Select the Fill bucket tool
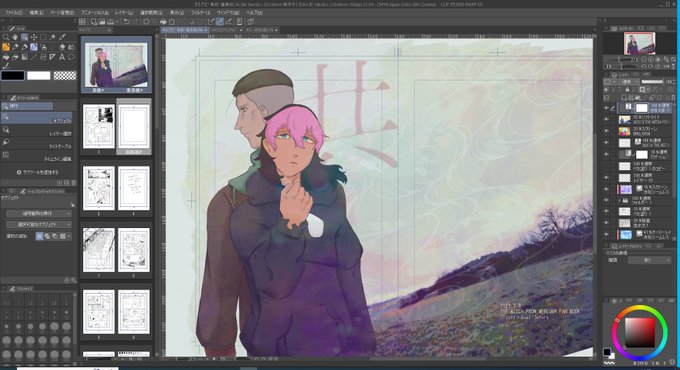The width and height of the screenshot is (680, 370). pyautogui.click(x=6, y=57)
